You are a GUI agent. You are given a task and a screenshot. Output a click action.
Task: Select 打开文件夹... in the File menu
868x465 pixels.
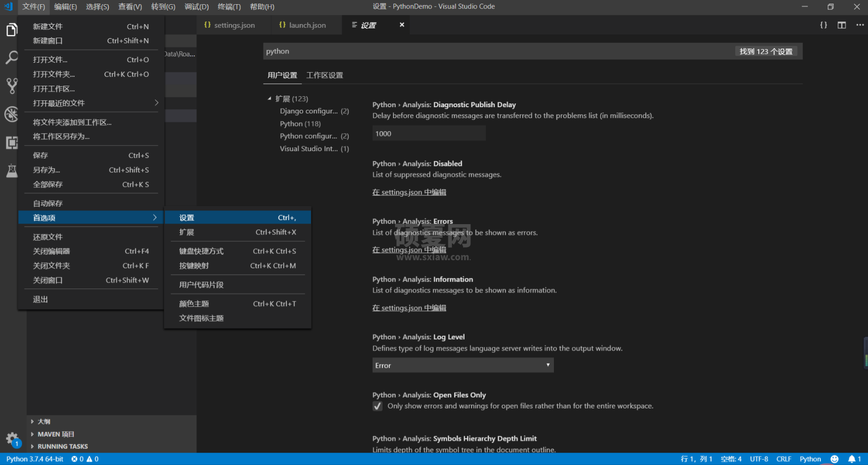(91, 74)
